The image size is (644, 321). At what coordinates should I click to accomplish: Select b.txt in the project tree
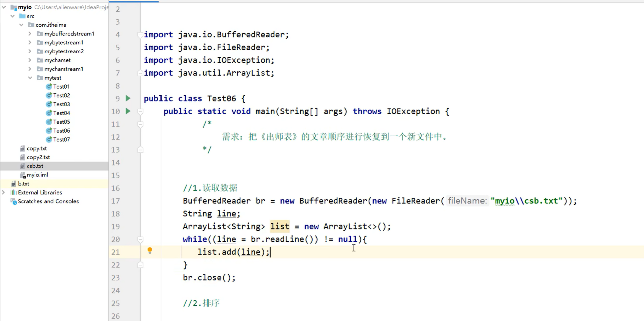point(24,183)
